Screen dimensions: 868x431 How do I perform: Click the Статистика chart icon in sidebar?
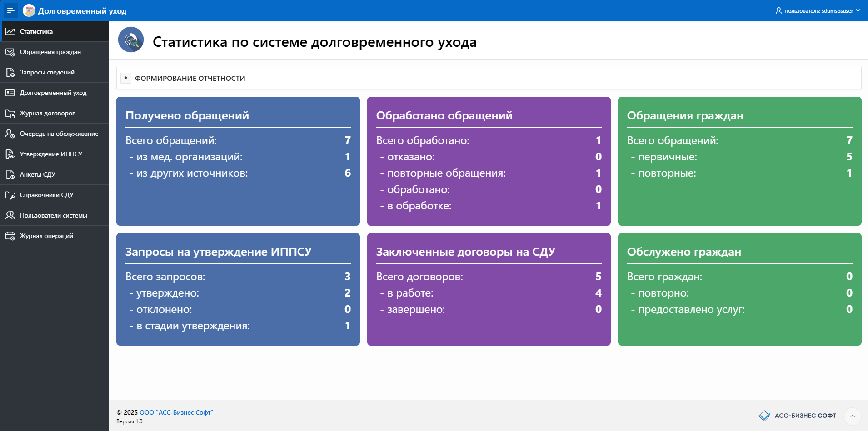pyautogui.click(x=10, y=31)
